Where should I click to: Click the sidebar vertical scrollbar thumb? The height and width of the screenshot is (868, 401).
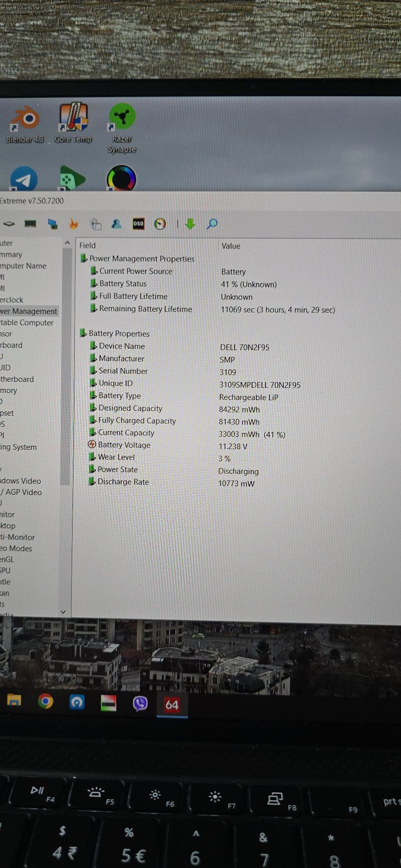65,367
